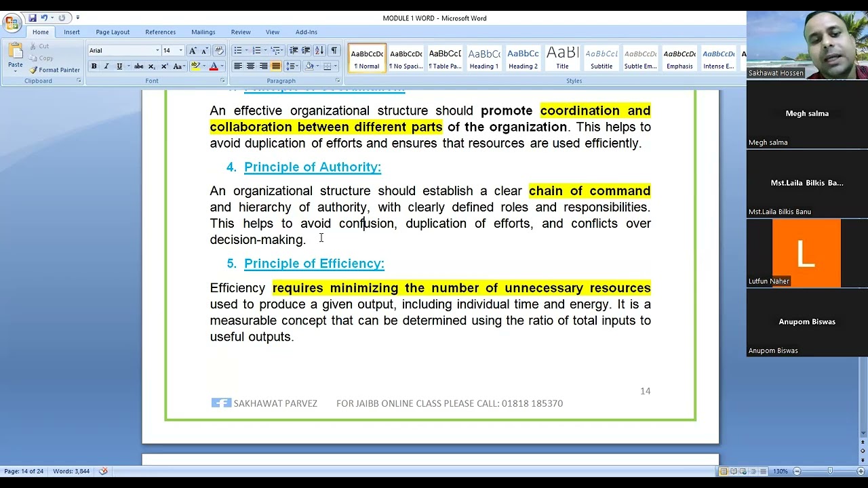Zoom out with the minus button

point(797,471)
